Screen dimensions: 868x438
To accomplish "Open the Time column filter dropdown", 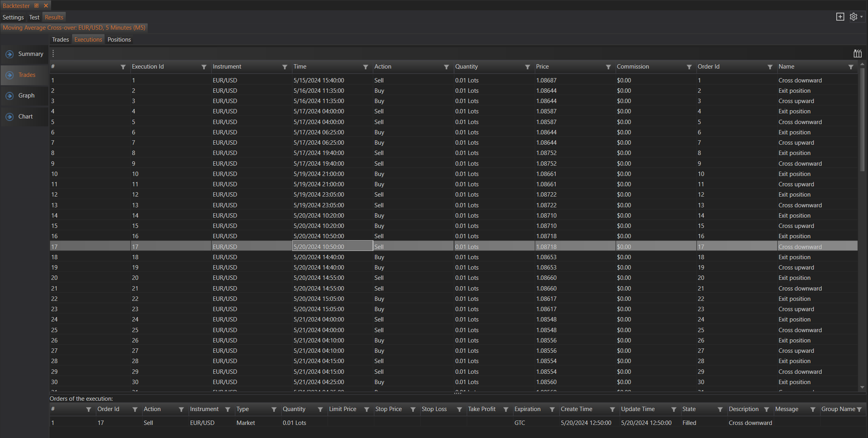I will (x=365, y=67).
